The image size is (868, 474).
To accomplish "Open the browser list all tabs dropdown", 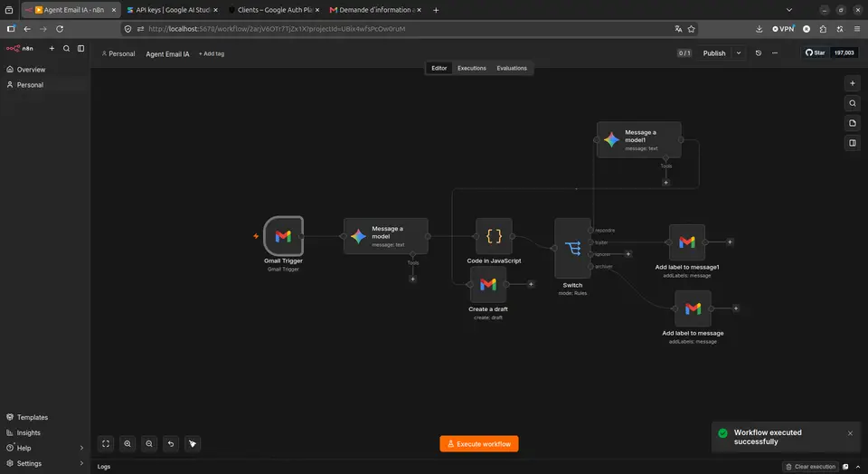I will [x=789, y=10].
